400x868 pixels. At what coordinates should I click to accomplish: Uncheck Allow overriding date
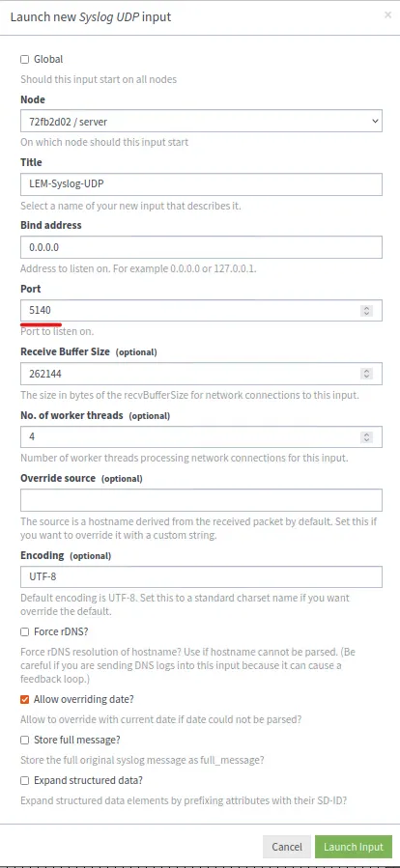pyautogui.click(x=24, y=700)
